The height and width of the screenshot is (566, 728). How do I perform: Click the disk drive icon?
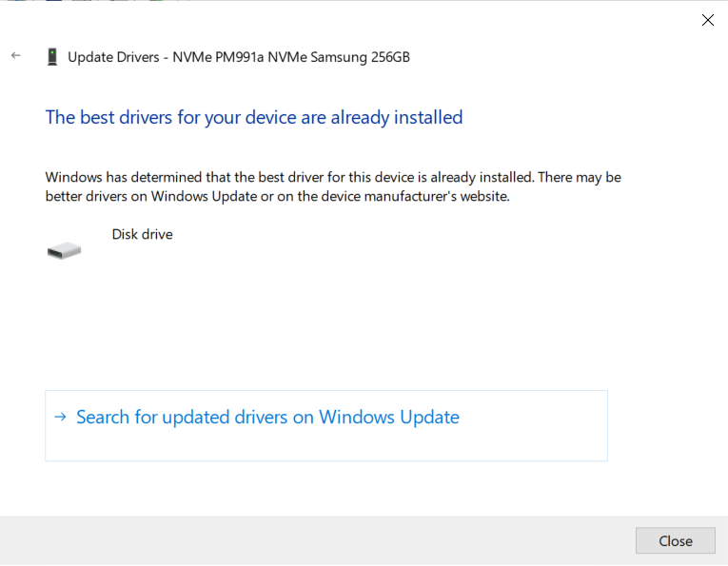64,250
